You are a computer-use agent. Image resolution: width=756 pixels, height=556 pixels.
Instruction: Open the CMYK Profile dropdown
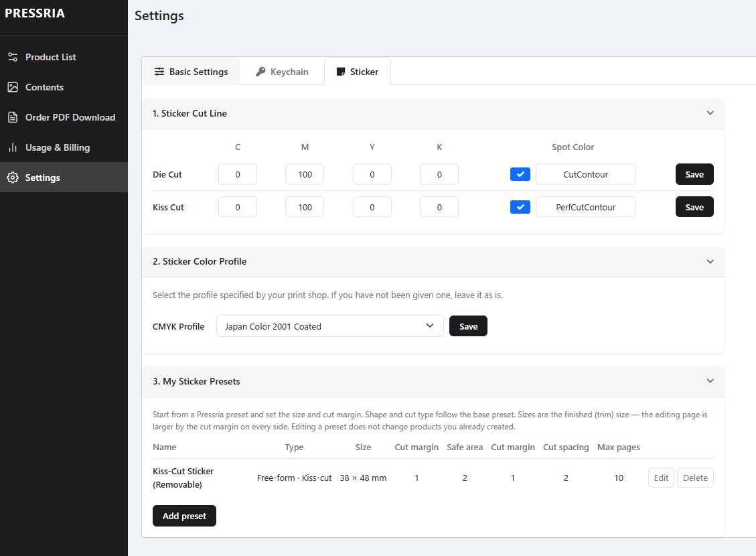click(x=329, y=326)
